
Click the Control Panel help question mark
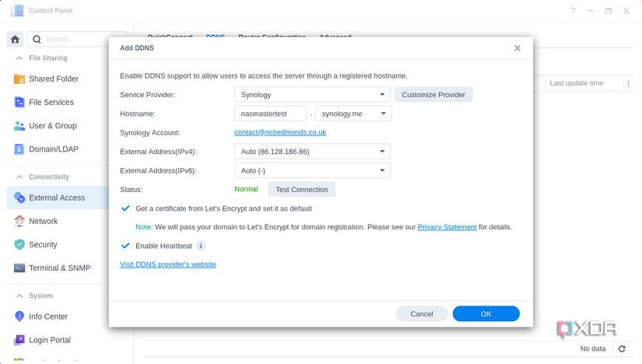pos(573,11)
